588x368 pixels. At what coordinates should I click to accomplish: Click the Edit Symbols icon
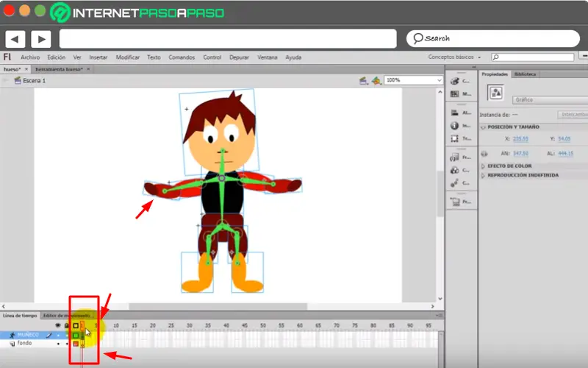coord(376,80)
